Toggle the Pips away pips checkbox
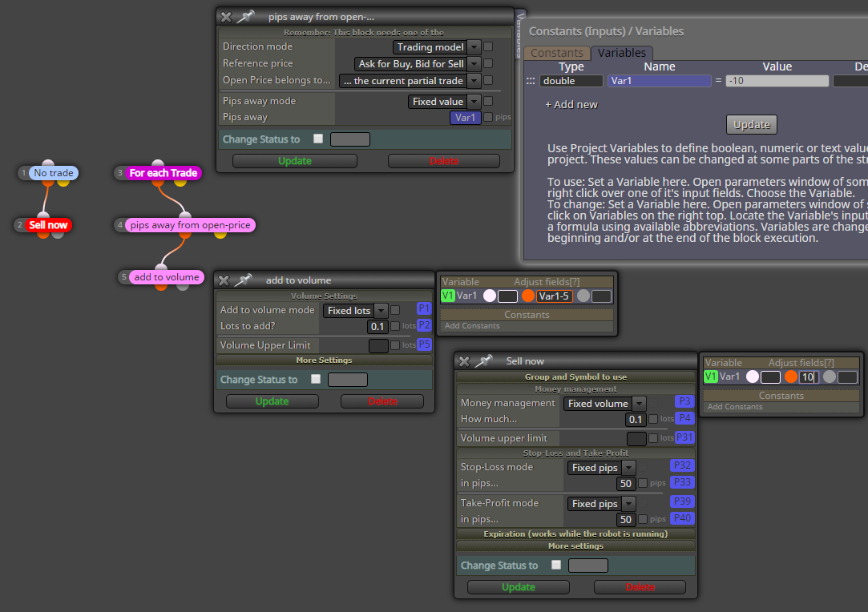This screenshot has height=612, width=868. (x=488, y=117)
